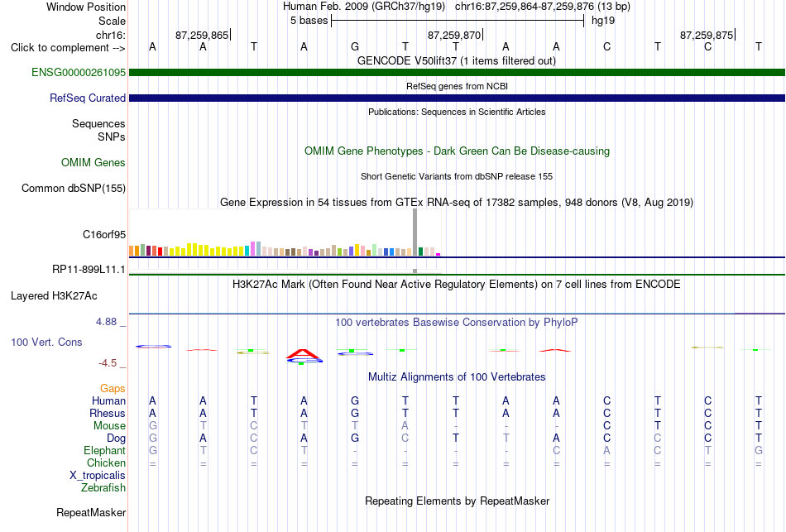Select the Chicken species row label
Screen dimensions: 786x532
click(x=106, y=463)
